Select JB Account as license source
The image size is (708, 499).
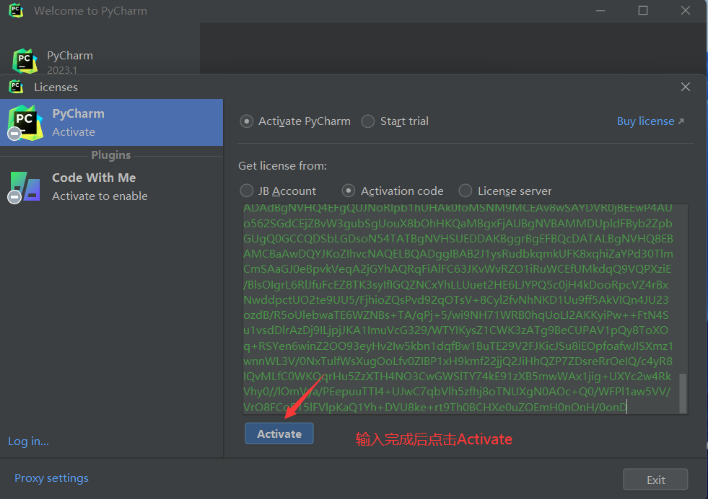tap(278, 191)
